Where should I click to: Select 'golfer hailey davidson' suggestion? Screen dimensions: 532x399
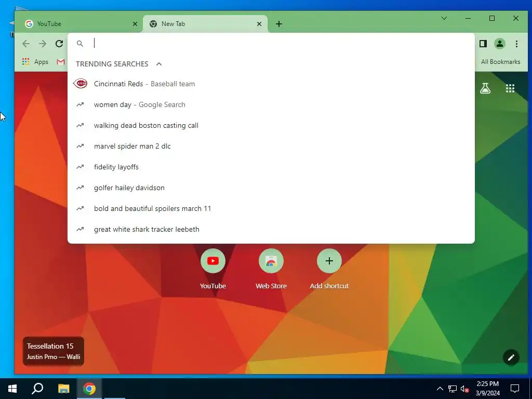[x=271, y=188]
